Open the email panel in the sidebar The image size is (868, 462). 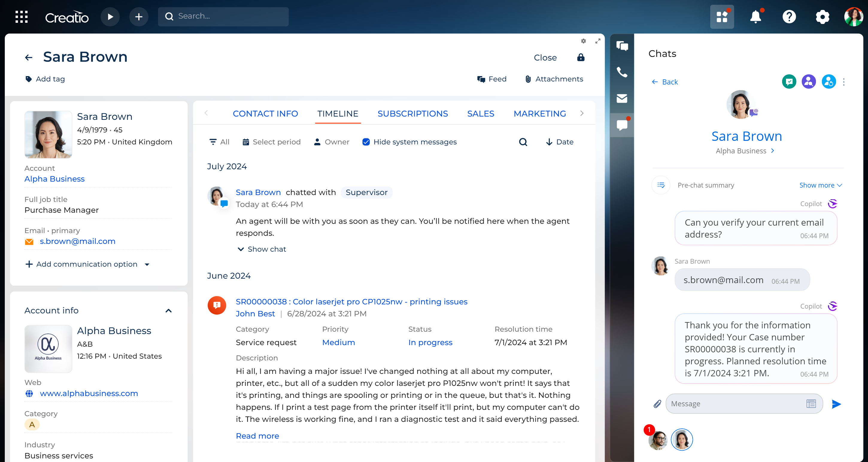(622, 99)
